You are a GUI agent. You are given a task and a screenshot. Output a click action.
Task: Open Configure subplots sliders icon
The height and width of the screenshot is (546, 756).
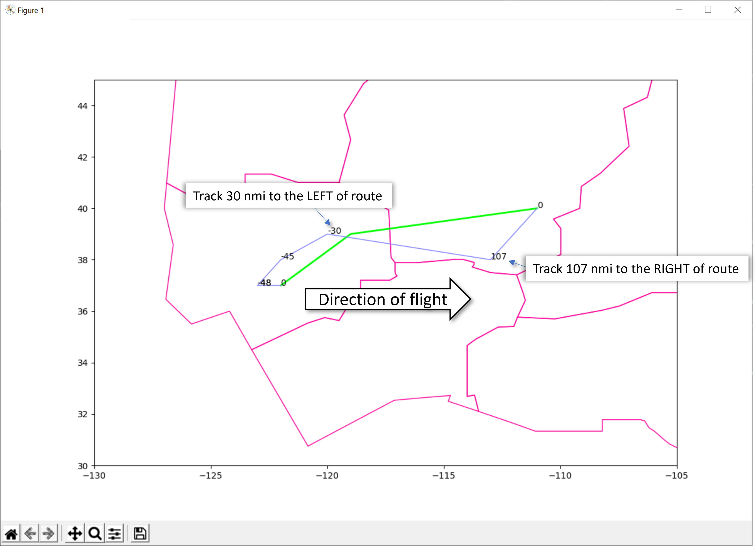click(115, 534)
